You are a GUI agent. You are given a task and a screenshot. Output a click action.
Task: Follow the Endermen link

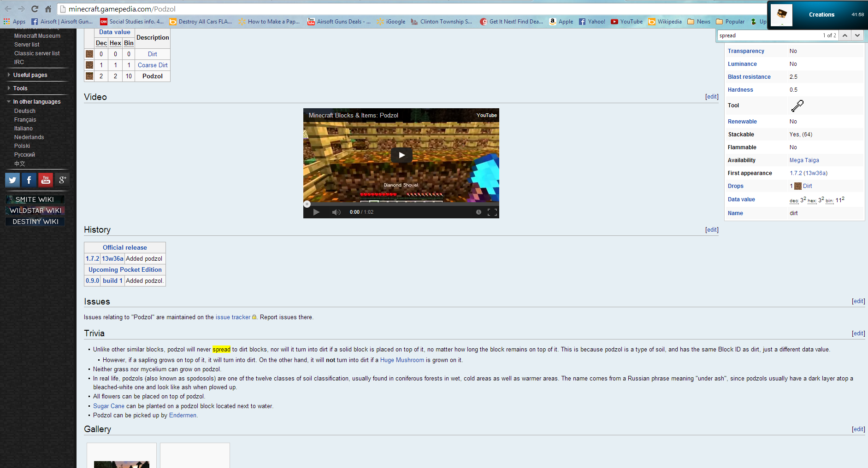point(183,415)
